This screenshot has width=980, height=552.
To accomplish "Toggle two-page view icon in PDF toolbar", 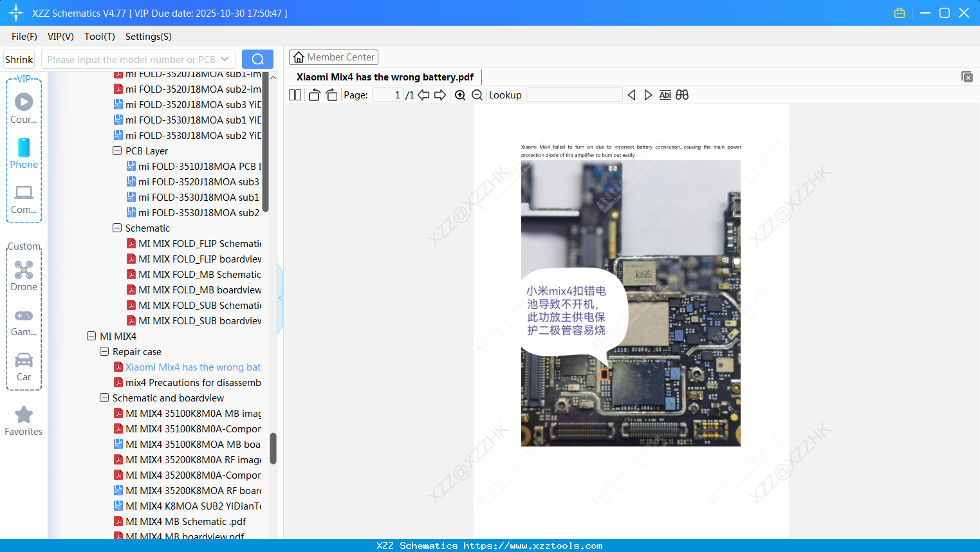I will [x=295, y=95].
